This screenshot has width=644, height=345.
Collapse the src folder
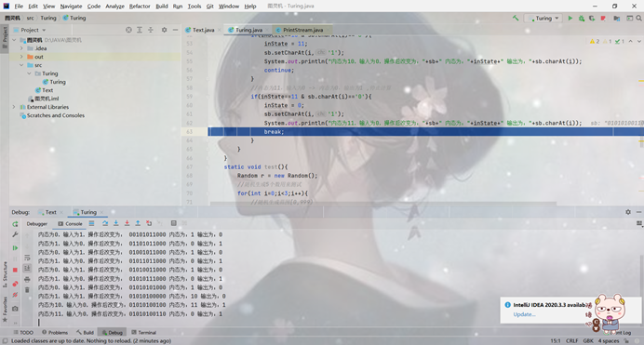21,65
